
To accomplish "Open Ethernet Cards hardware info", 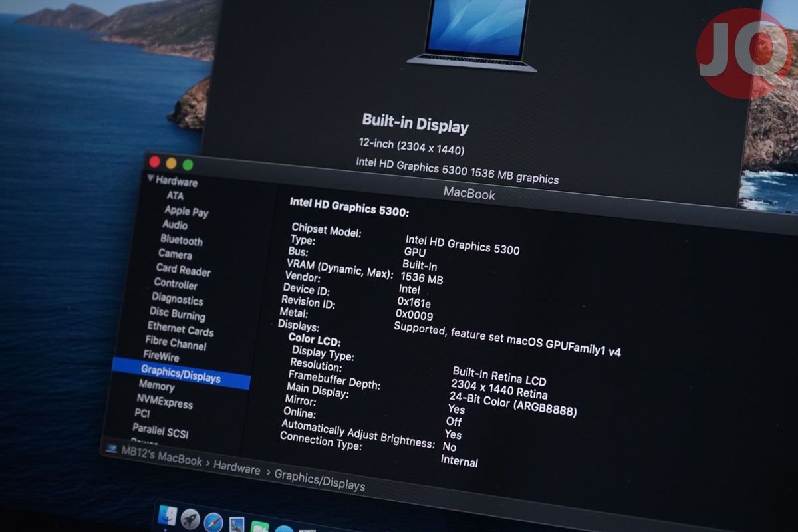I will [x=180, y=329].
